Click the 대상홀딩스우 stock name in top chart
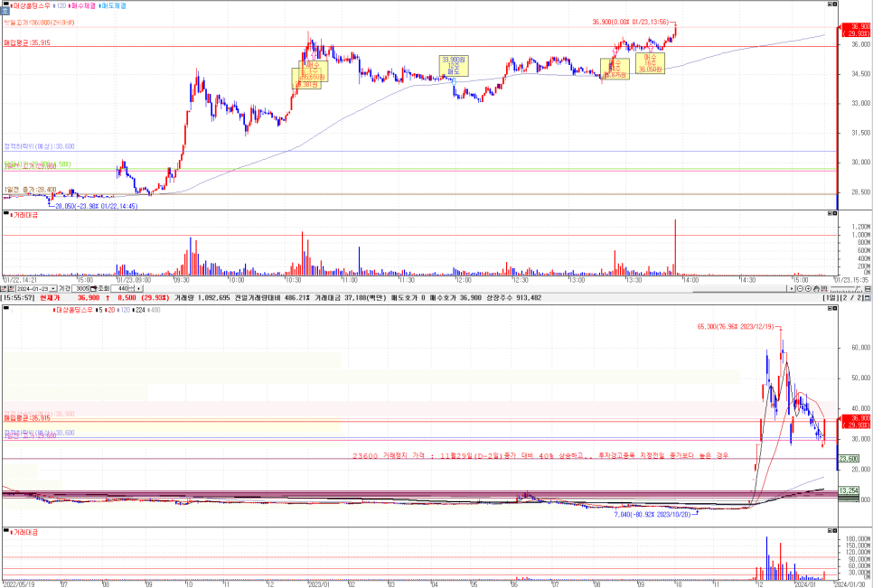The image size is (873, 588). click(30, 5)
